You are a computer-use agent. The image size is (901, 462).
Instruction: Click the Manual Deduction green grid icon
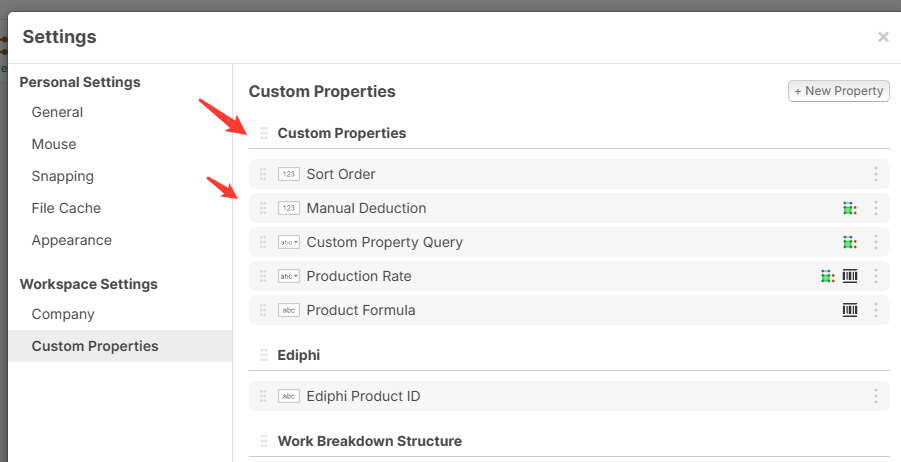[x=849, y=208]
